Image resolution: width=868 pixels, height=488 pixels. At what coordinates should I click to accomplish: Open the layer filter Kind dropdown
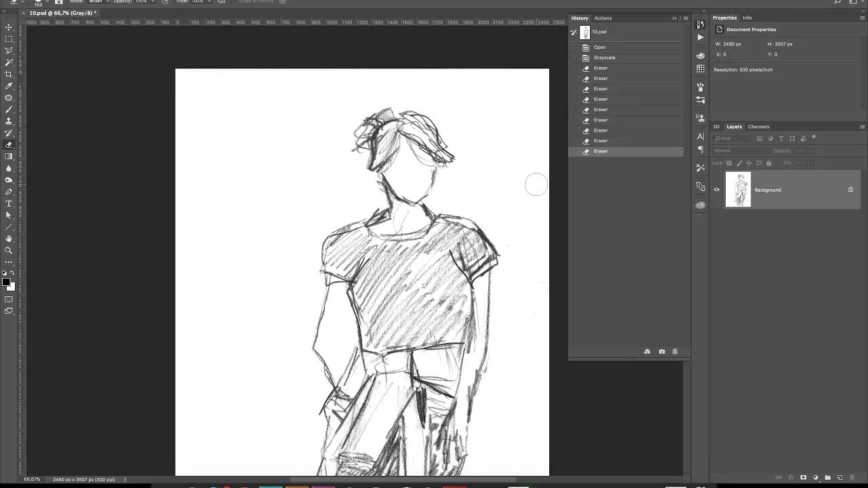(x=732, y=139)
